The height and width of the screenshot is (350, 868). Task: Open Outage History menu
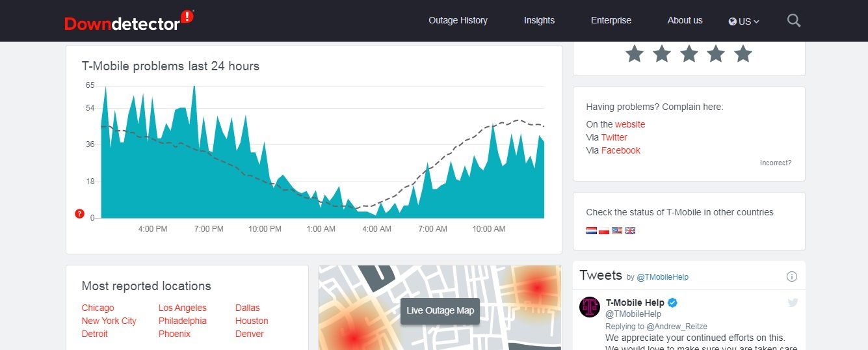click(458, 20)
